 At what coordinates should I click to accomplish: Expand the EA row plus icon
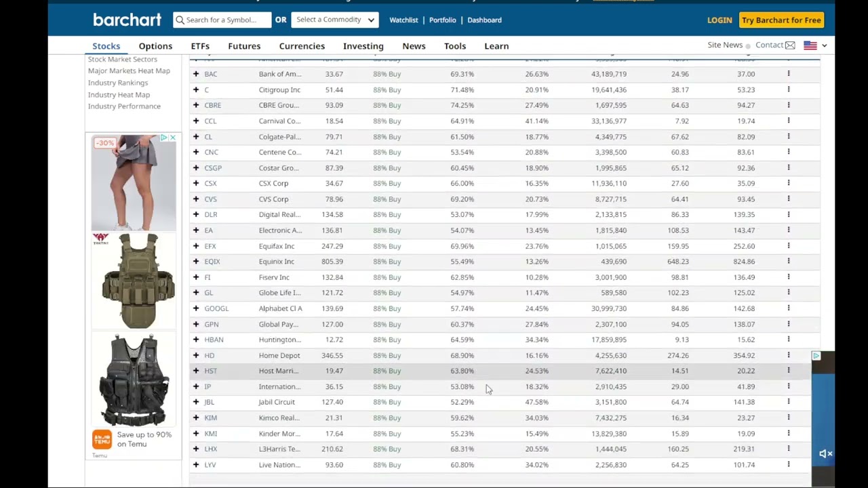(x=196, y=230)
